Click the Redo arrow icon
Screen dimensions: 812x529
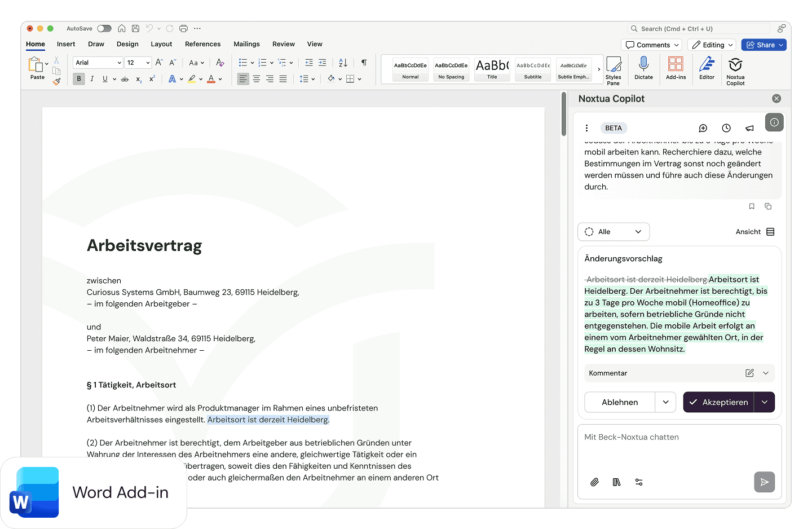click(170, 28)
